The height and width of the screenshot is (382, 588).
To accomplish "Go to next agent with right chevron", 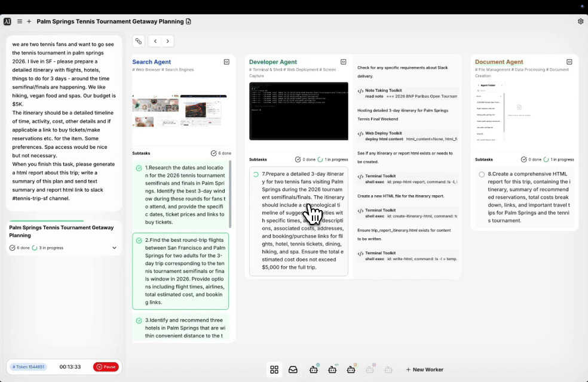I will (x=168, y=41).
